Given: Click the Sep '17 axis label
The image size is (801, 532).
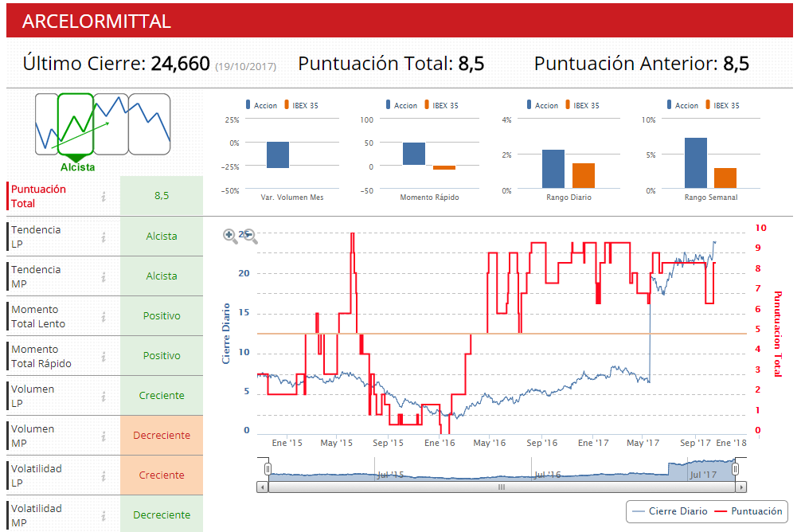Looking at the screenshot, I should [x=695, y=443].
